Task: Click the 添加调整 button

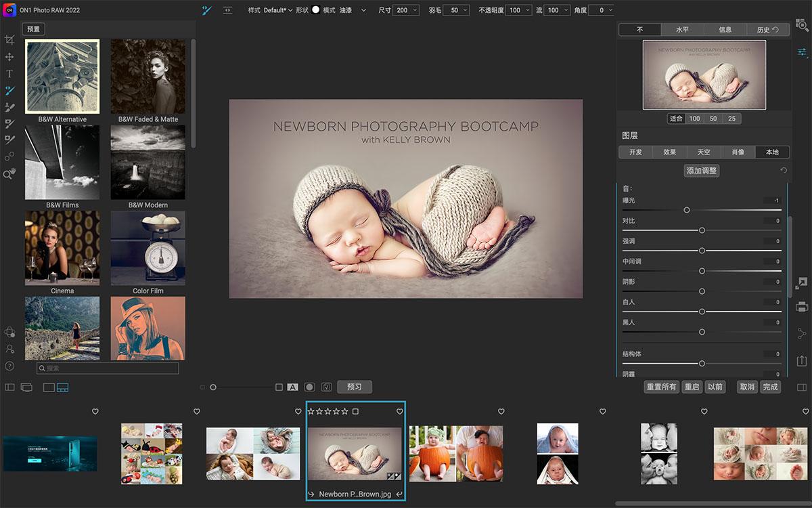Action: [x=702, y=170]
